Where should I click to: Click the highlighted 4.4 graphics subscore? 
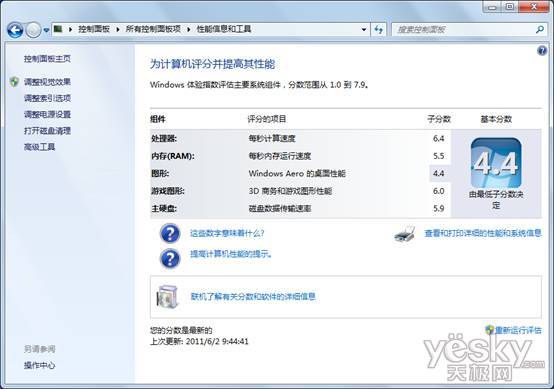coord(438,173)
